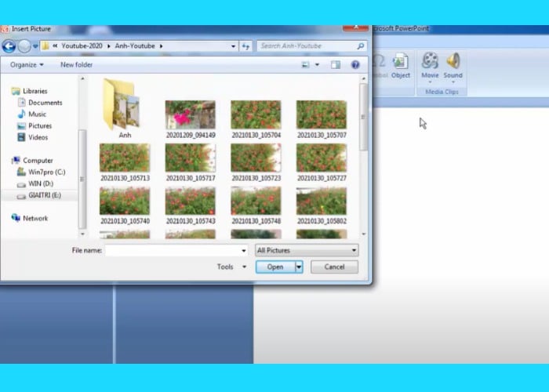The height and width of the screenshot is (392, 549).
Task: Click the Movie icon in Media Clips
Action: (430, 61)
